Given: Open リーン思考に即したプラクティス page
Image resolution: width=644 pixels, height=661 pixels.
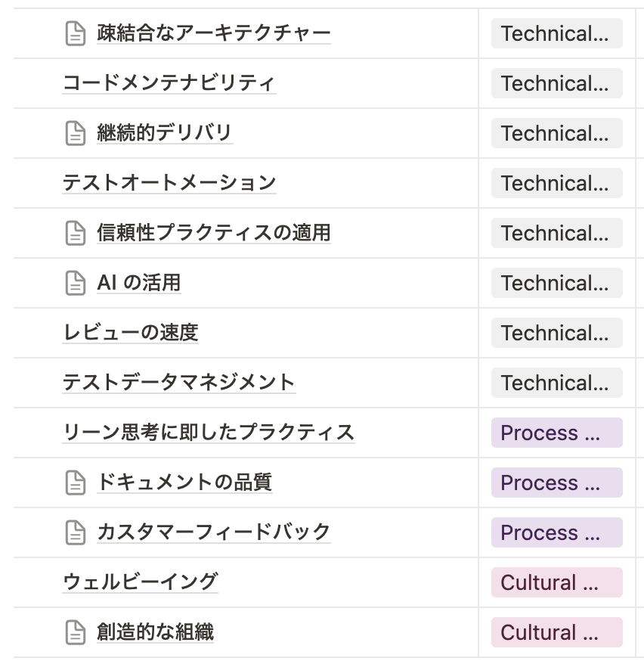Looking at the screenshot, I should (208, 433).
